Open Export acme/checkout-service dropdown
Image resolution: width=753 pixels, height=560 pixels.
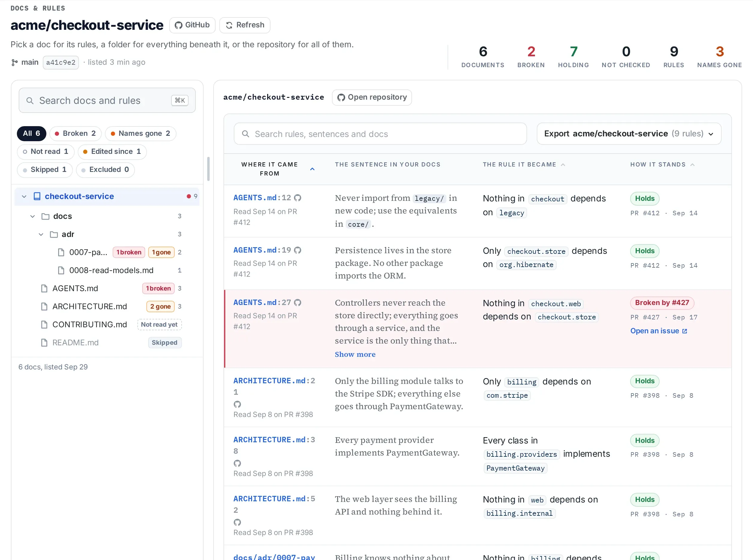(629, 134)
